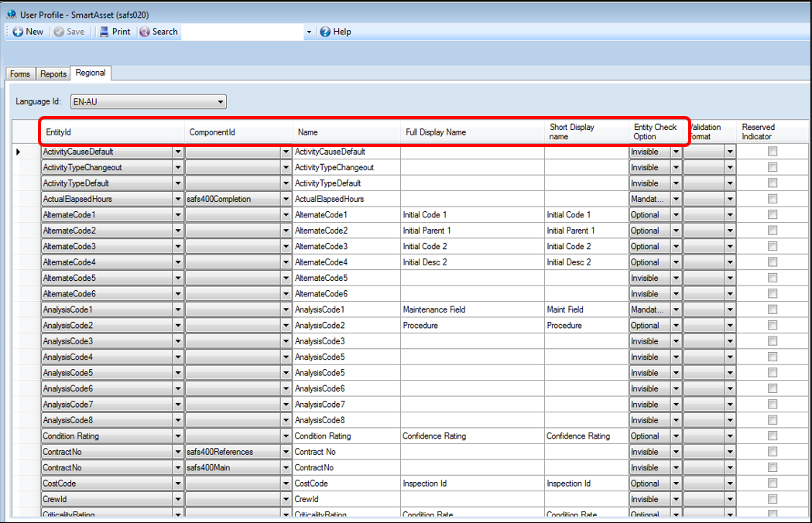Sort by the EntityId column header
Screen dimensions: 812x523
(x=59, y=132)
